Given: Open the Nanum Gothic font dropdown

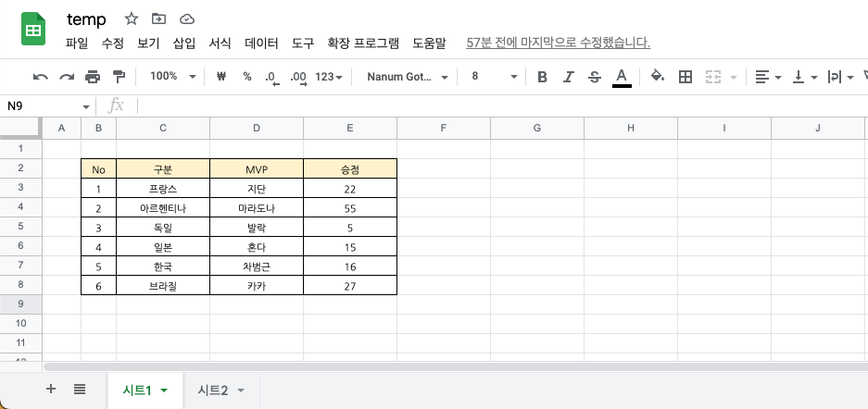Looking at the screenshot, I should (407, 77).
